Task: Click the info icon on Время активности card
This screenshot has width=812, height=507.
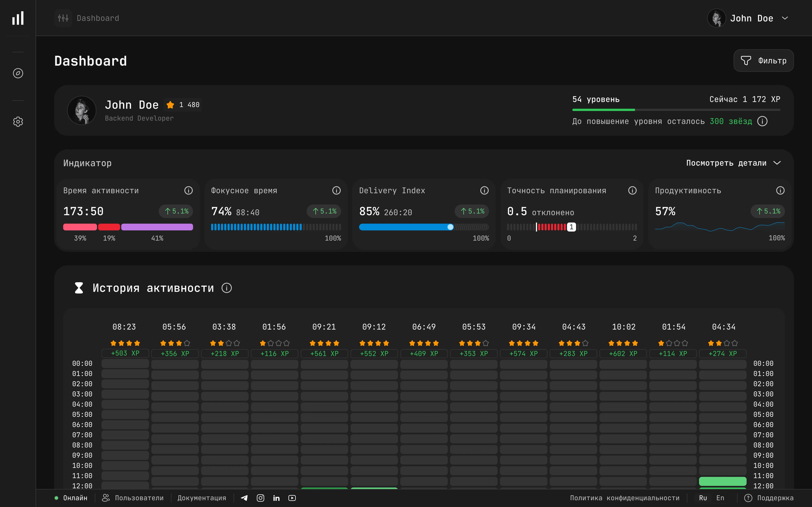Action: (x=188, y=191)
